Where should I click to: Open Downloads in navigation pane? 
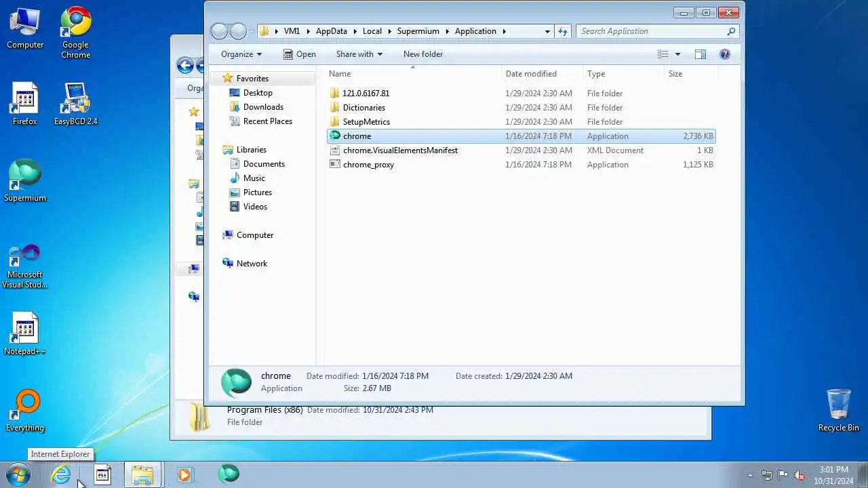pos(263,107)
